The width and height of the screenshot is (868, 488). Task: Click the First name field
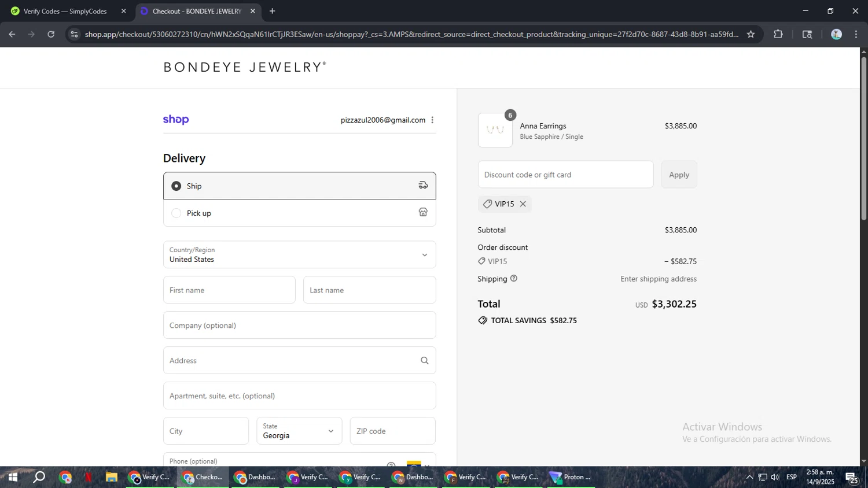[x=229, y=290]
